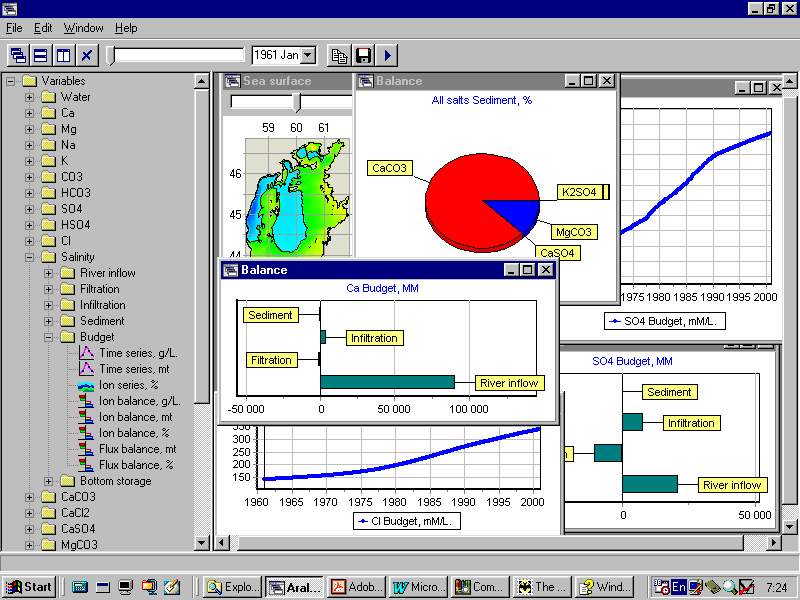Select Time series, g/L. chart item

[129, 353]
